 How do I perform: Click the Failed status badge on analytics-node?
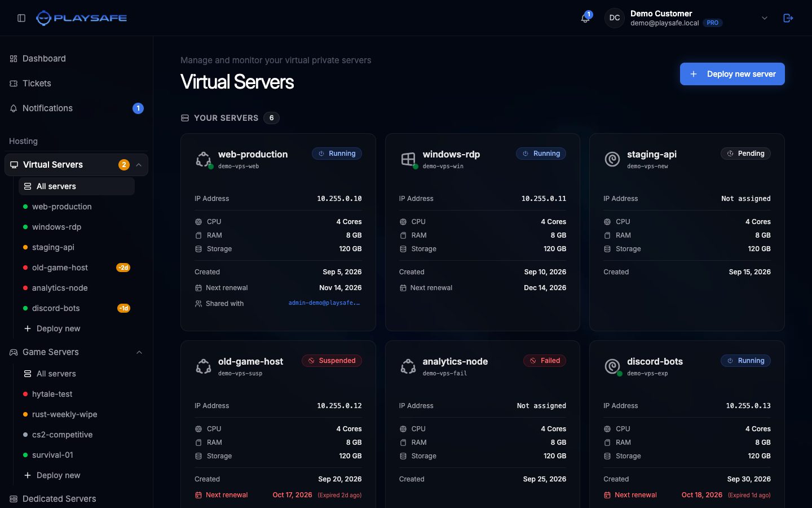click(545, 361)
